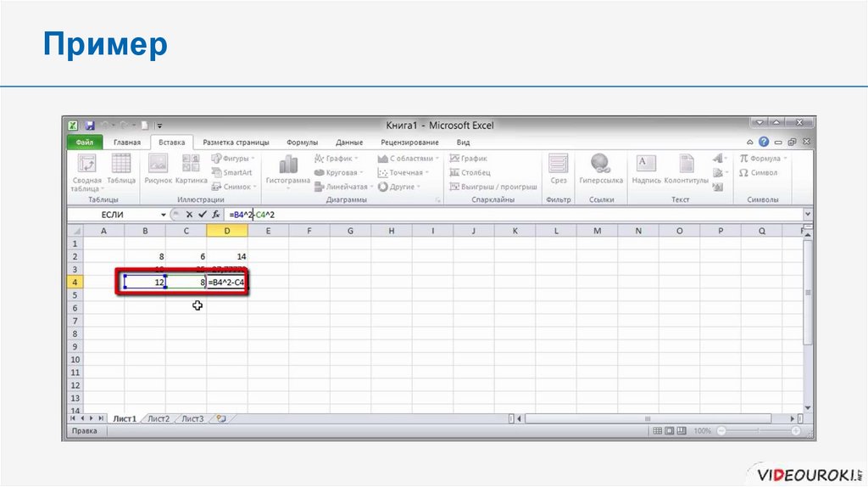Minimize the ribbon with the caret
Screen dimensions: 868x487
(x=749, y=143)
